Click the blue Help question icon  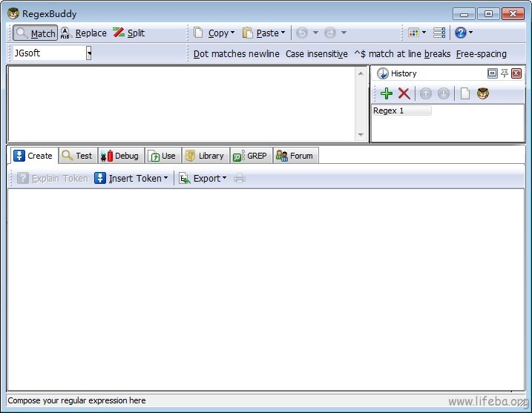pos(461,33)
